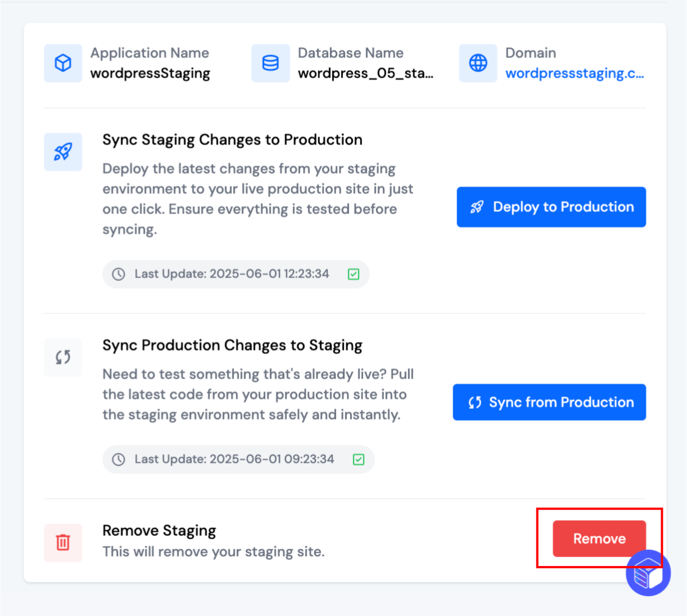Click the circular sync icon beside Sync Production Changes
Screen dimensions: 687x616
pyautogui.click(x=62, y=357)
